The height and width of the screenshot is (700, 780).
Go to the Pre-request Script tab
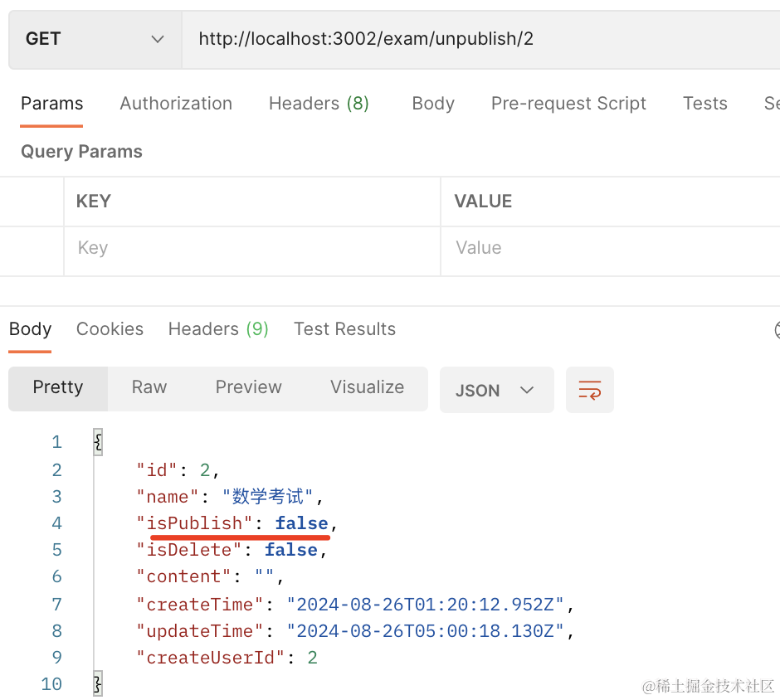pos(568,104)
